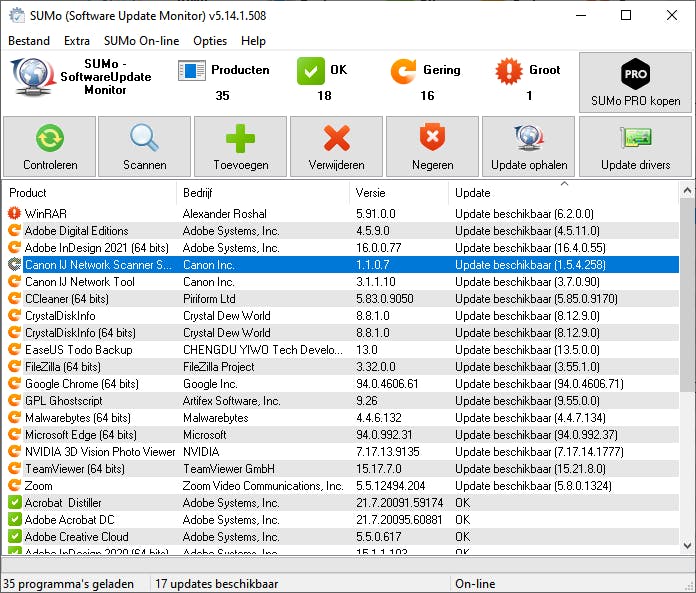Viewport: 696px width, 593px height.
Task: Click the orange icon beside Adobe Digital Editions
Action: point(15,230)
